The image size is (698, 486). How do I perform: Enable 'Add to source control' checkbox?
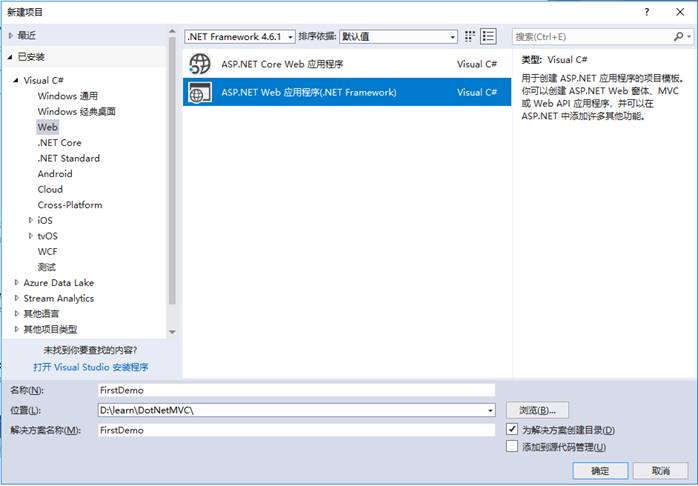coord(512,446)
